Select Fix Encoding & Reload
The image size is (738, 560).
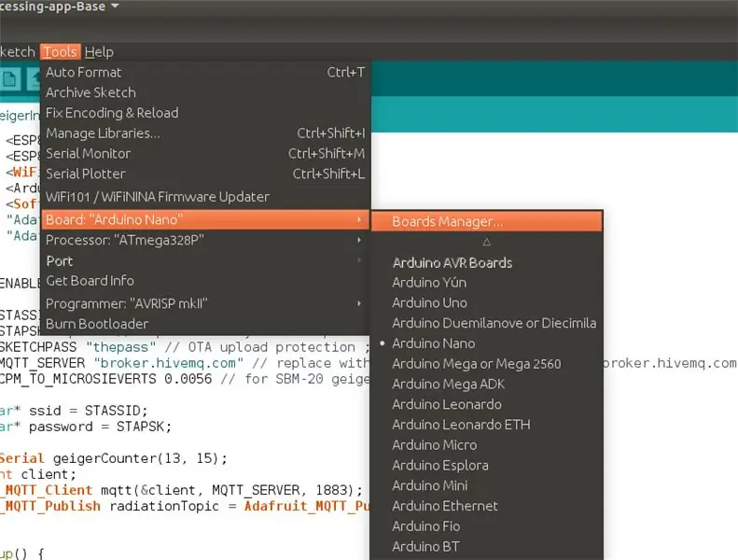coord(205,113)
